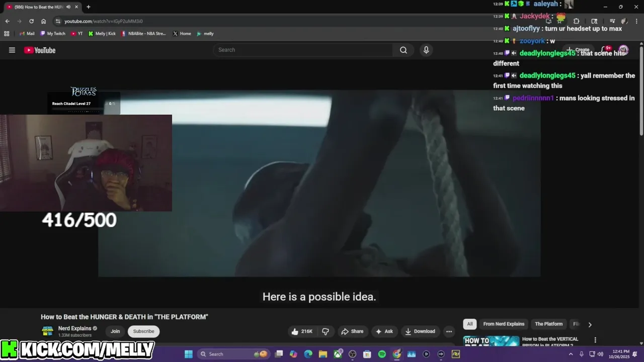Open more actions ellipsis beside Download
This screenshot has width=644, height=362.
coord(449,331)
